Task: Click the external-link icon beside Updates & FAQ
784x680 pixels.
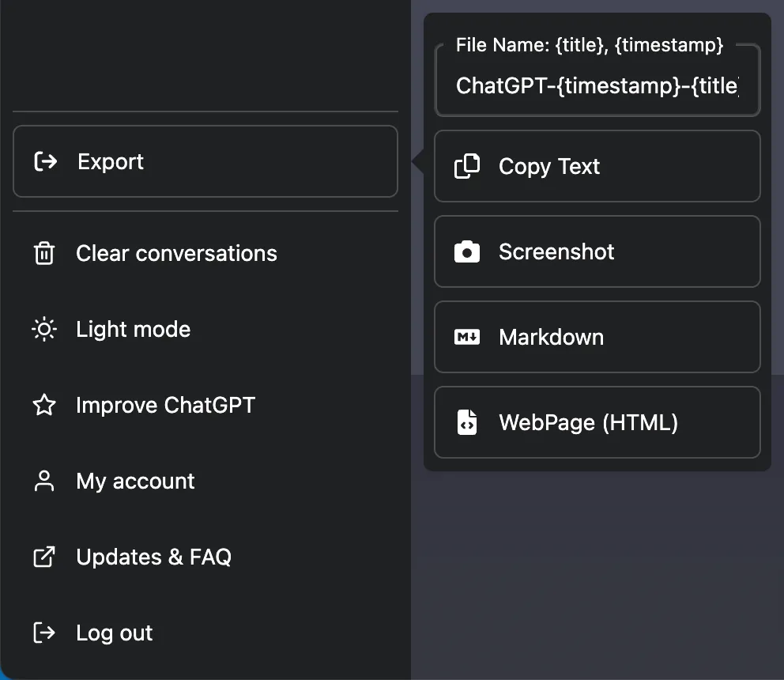Action: coord(44,557)
